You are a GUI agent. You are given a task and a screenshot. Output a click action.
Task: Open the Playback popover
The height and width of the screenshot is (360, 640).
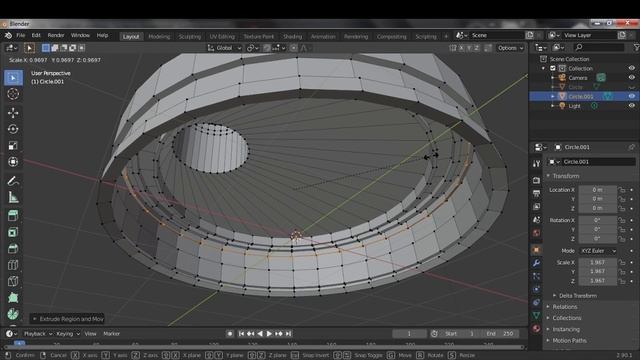coord(38,333)
